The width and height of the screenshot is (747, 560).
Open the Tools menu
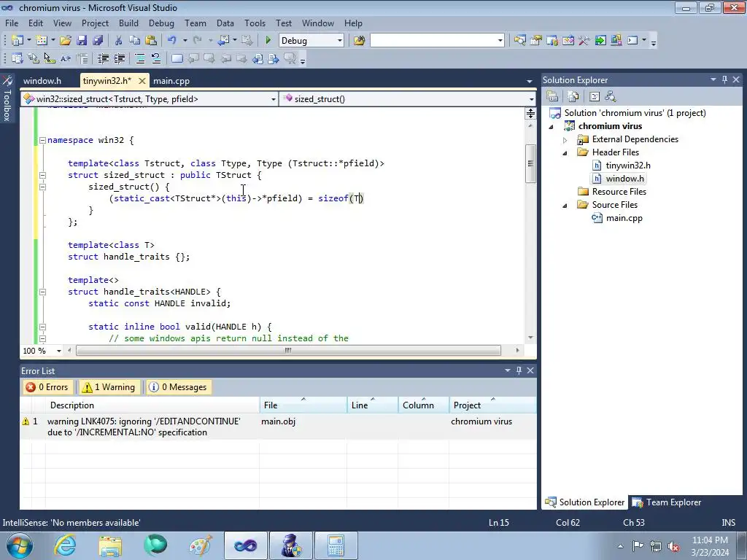tap(255, 23)
